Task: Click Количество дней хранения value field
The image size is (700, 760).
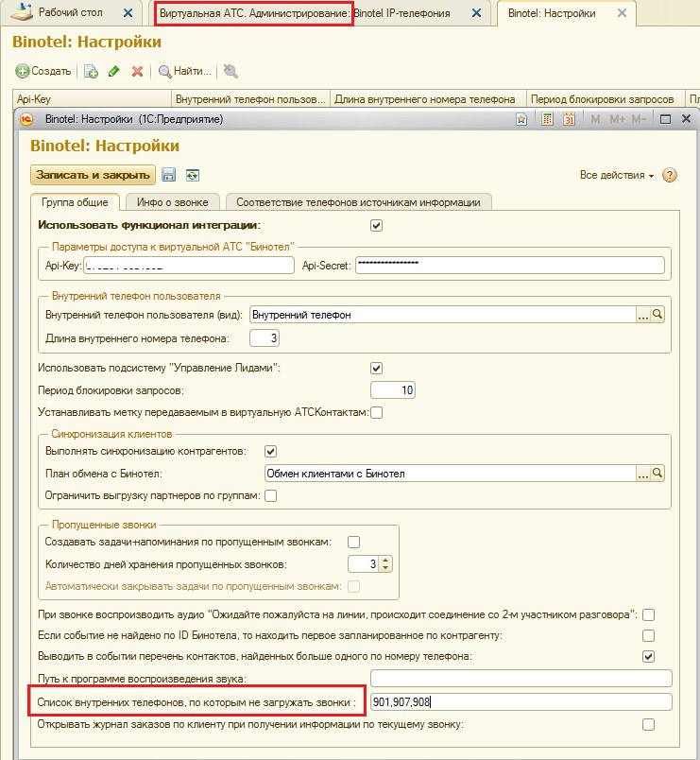Action: [x=364, y=563]
